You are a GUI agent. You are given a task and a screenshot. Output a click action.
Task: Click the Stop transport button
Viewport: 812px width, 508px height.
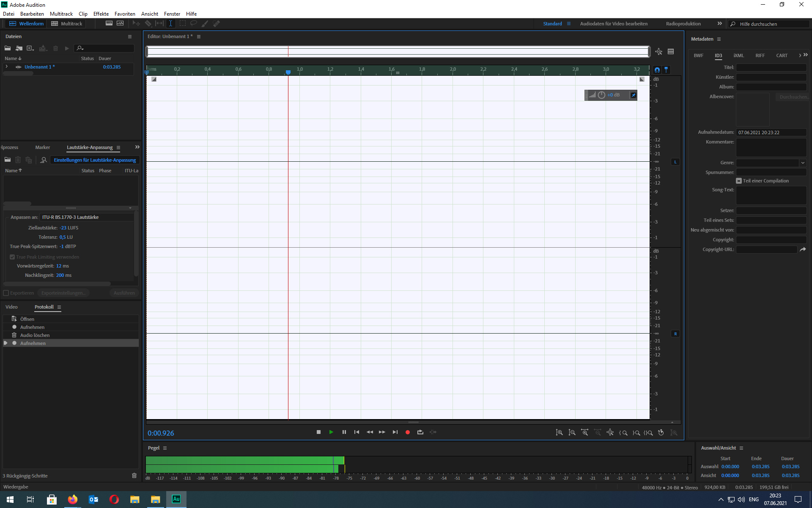point(318,432)
